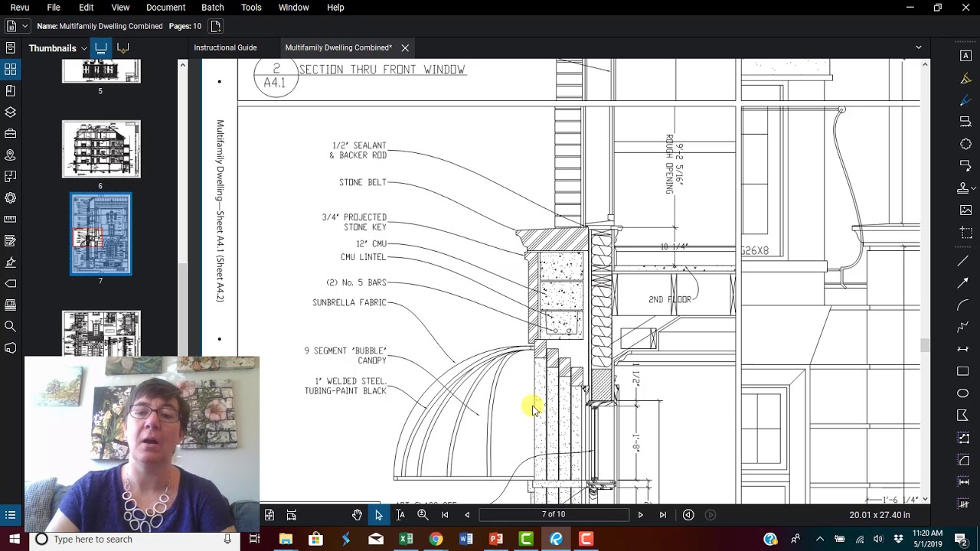Select the Text Box tool in right toolbar
This screenshot has height=551, width=980.
coord(965,56)
